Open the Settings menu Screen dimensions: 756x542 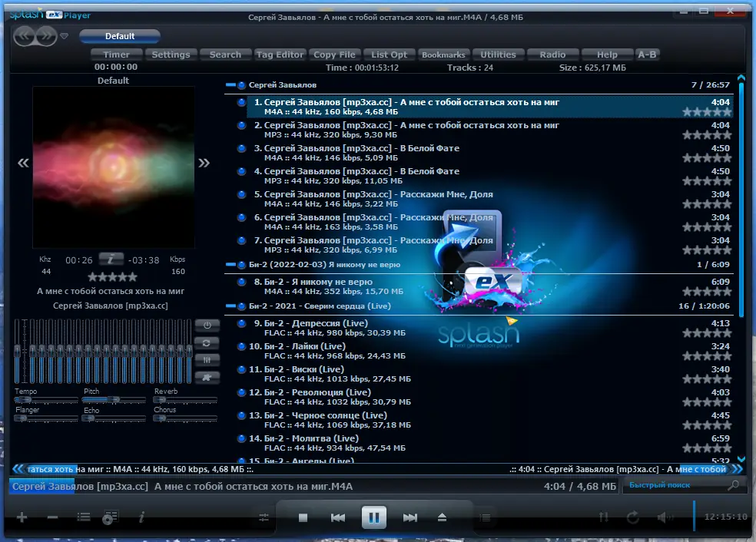(x=171, y=55)
